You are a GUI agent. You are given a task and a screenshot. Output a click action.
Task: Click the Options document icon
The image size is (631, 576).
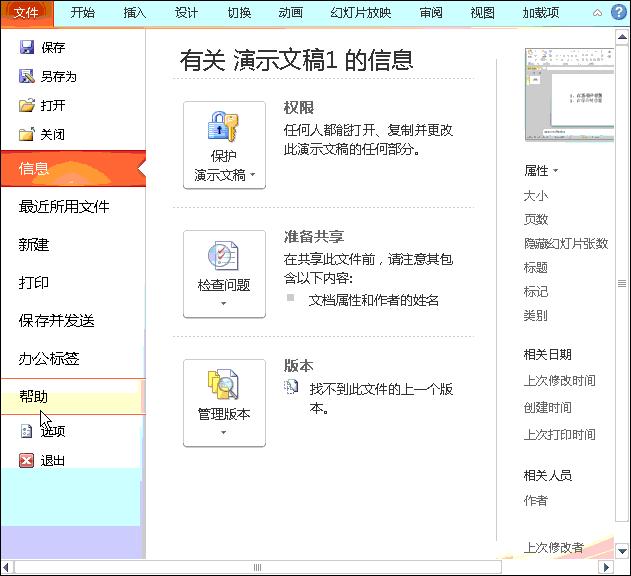click(27, 431)
